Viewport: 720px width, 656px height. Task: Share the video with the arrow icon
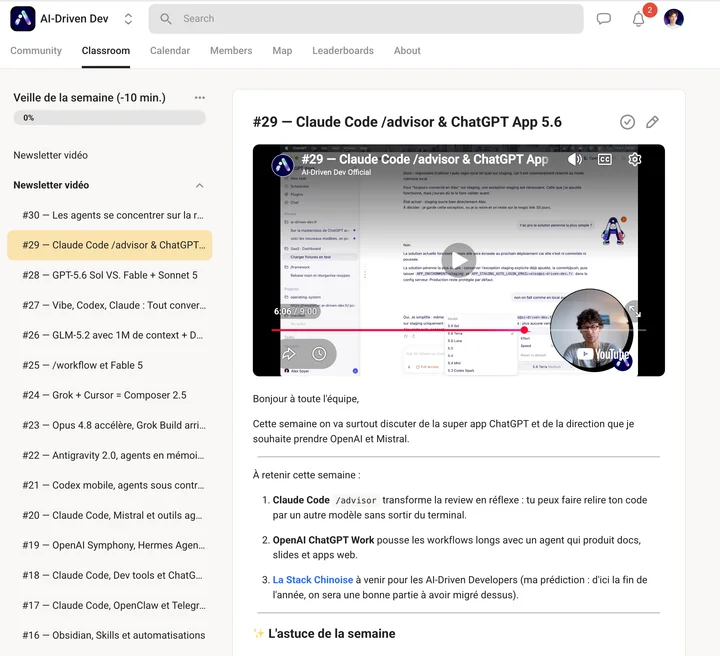289,353
